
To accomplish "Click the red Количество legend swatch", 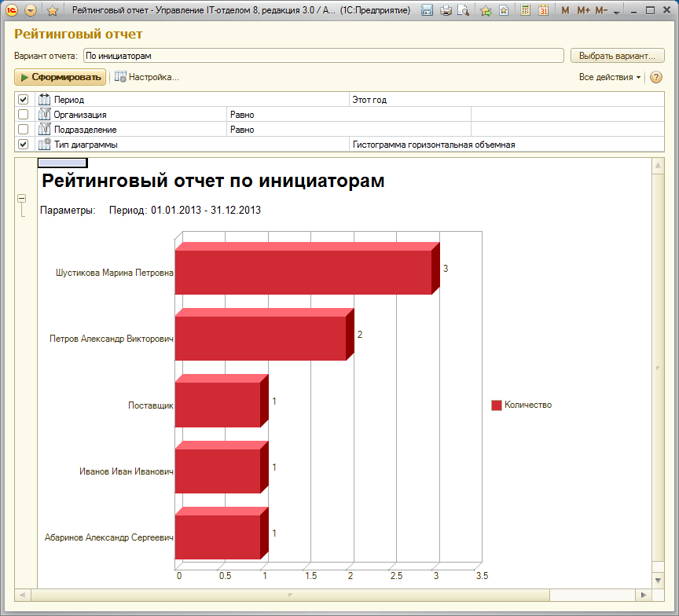I will click(496, 405).
